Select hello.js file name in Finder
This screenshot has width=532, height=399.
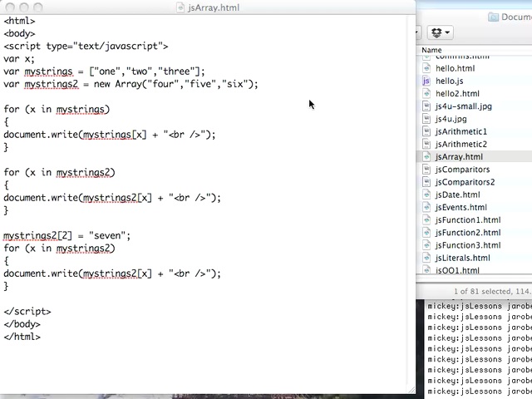(449, 81)
